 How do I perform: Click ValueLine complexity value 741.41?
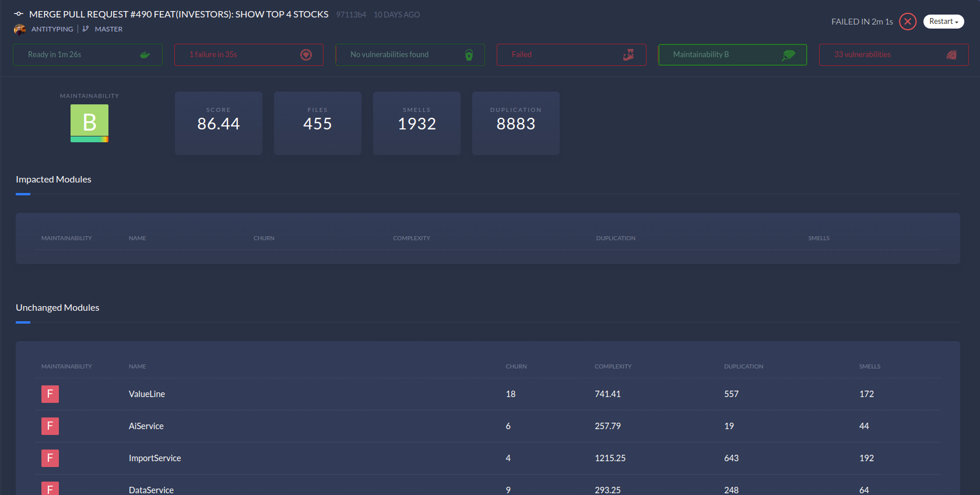tap(608, 394)
